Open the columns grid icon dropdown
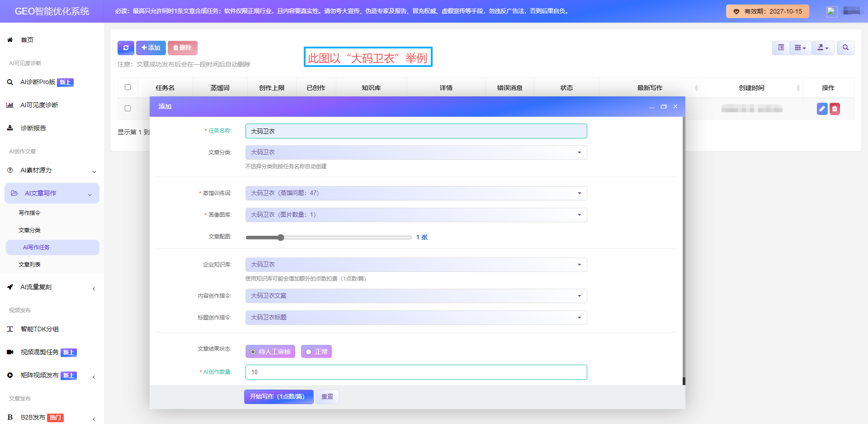868x424 pixels. [x=800, y=48]
